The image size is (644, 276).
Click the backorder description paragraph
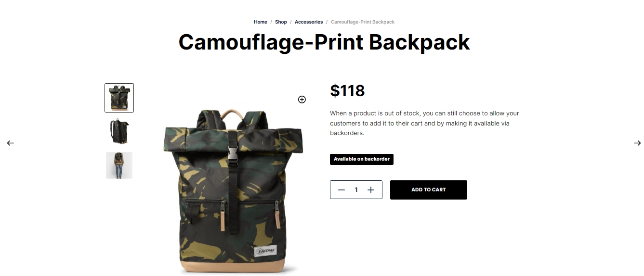click(x=424, y=123)
